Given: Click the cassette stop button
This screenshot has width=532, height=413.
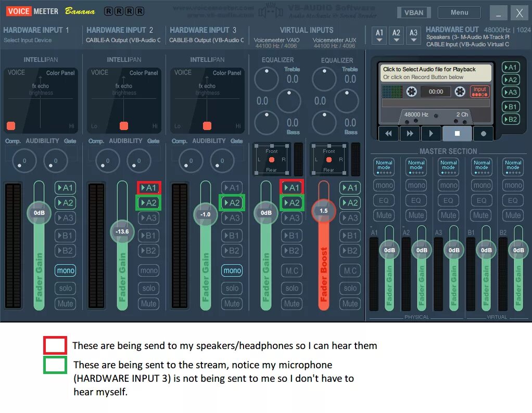Looking at the screenshot, I should 457,134.
